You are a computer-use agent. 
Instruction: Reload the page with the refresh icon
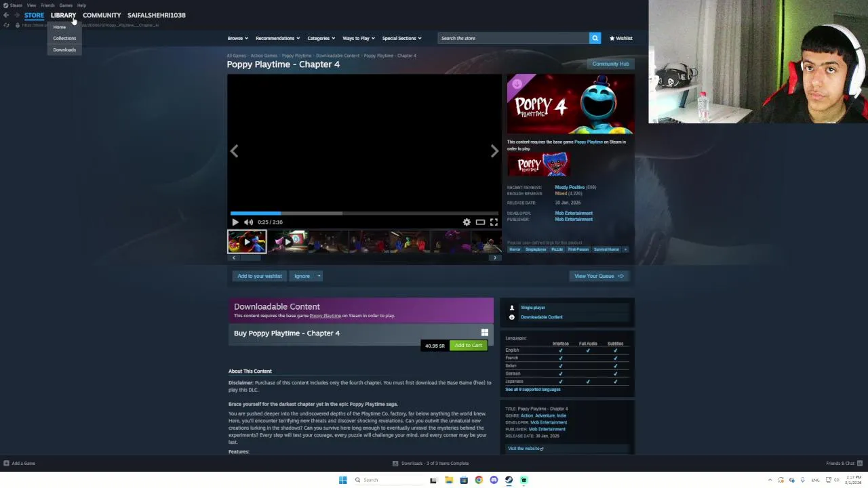(x=7, y=25)
